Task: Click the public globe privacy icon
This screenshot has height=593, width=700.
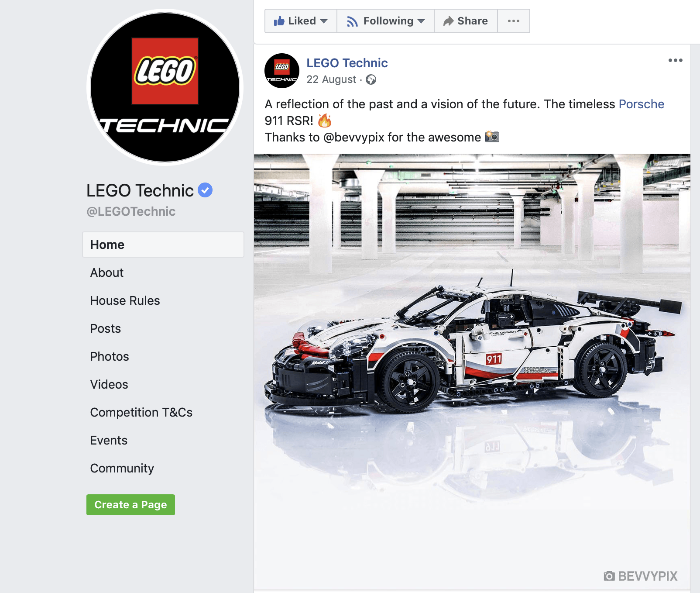Action: click(x=371, y=79)
